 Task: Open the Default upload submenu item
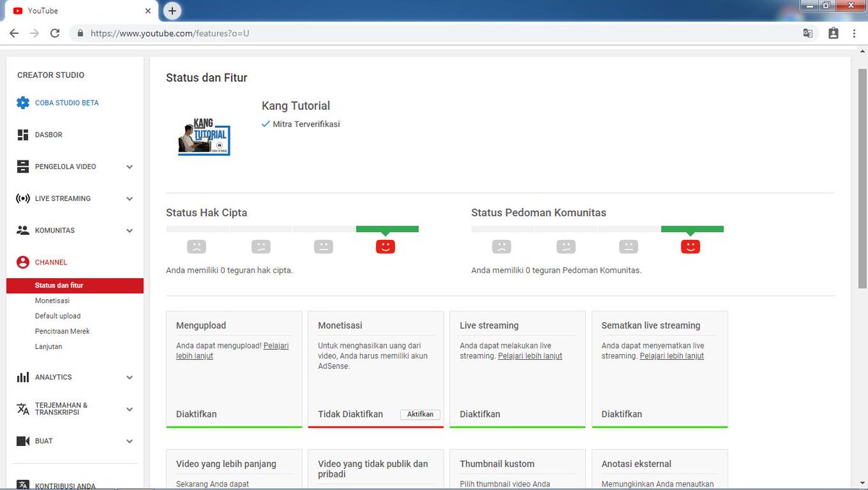[x=58, y=316]
